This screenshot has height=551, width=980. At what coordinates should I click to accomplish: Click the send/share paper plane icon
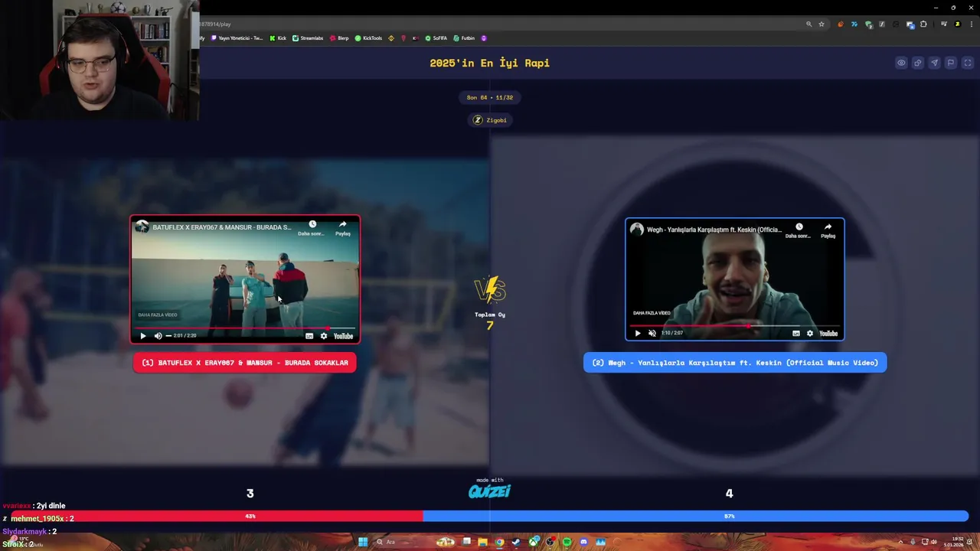point(934,63)
